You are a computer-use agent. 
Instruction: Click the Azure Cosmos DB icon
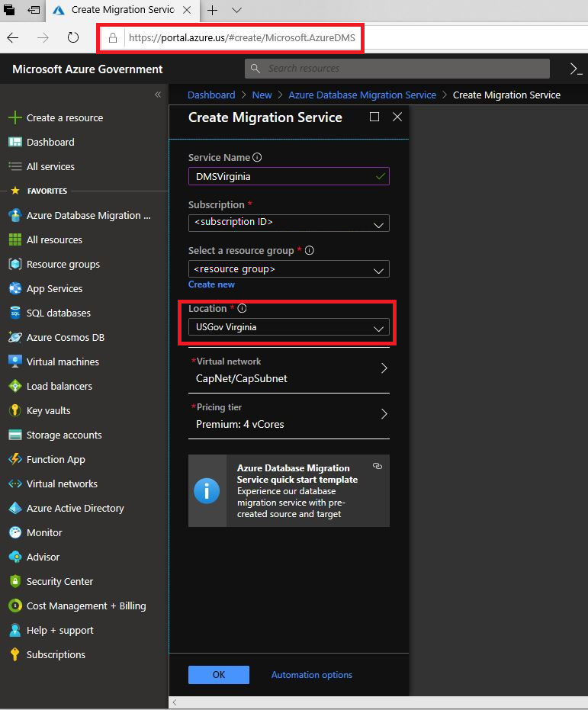coord(15,337)
